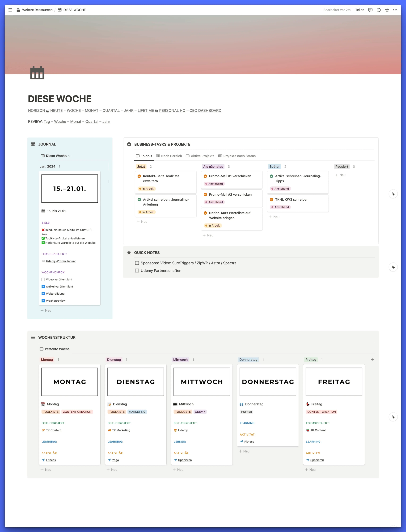
Task: Tick the Video veröffentlicht checkbox
Action: [43, 279]
